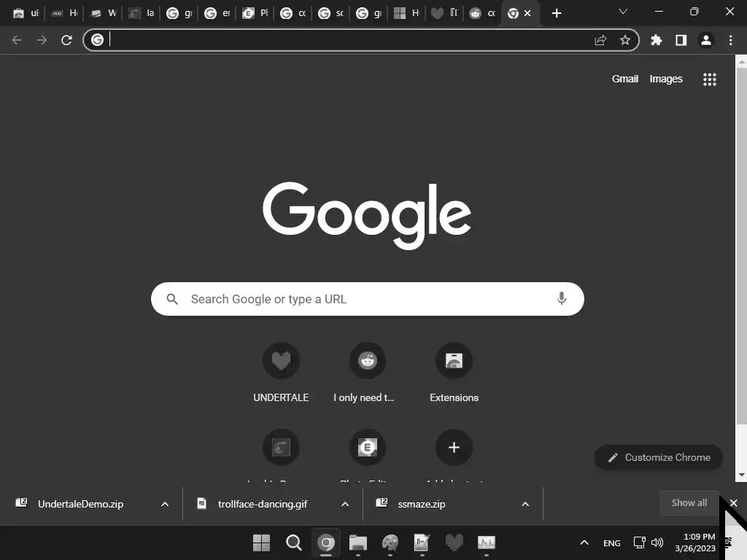747x560 pixels.
Task: Open the UndertaleDemo.zip download
Action: pyautogui.click(x=80, y=504)
